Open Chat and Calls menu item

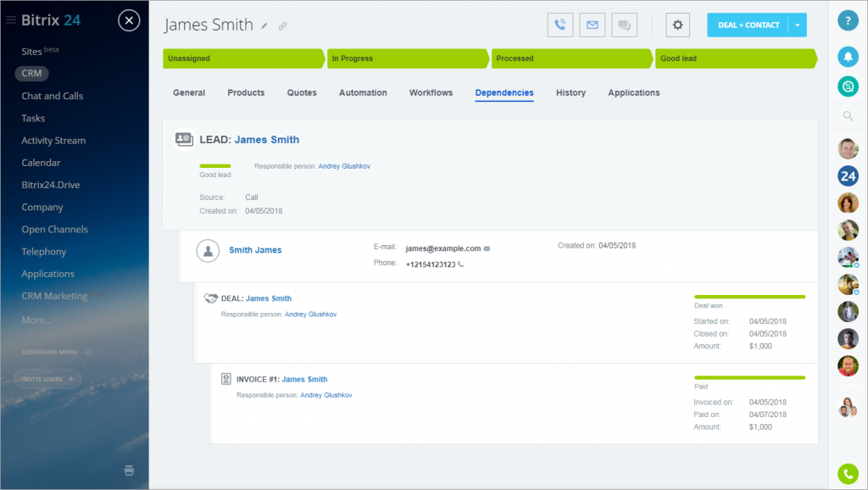point(52,96)
